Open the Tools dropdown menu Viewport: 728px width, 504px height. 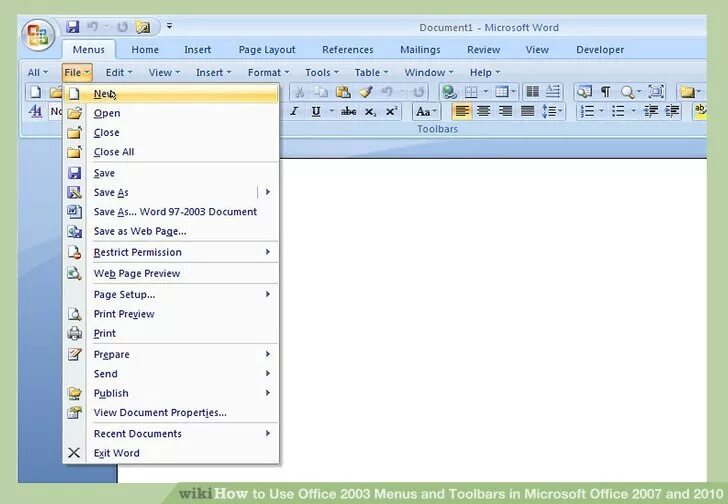pos(321,72)
